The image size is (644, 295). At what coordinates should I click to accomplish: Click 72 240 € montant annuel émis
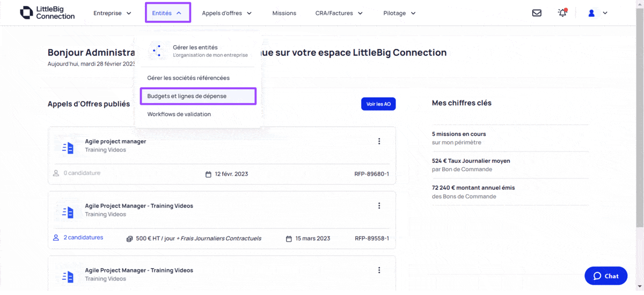tap(473, 188)
